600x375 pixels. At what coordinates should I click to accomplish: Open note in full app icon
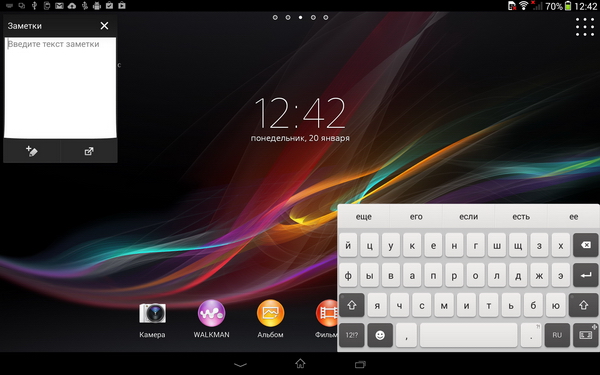[89, 152]
